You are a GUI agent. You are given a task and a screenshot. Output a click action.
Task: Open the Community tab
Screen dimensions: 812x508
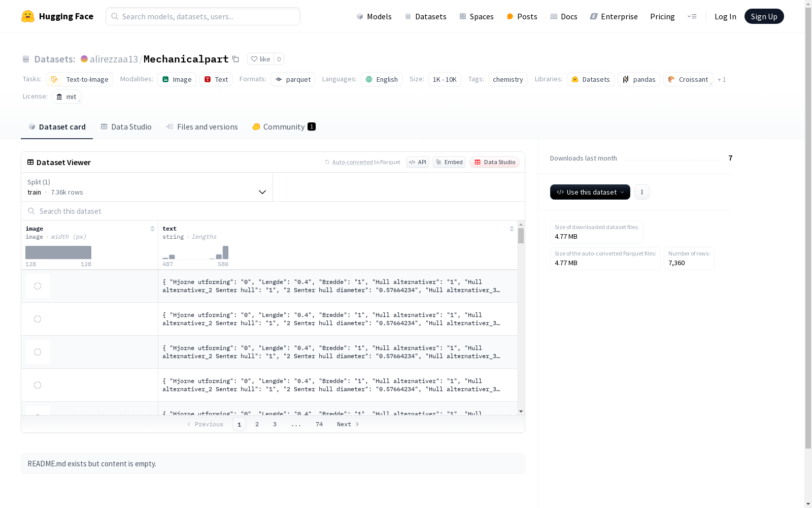pyautogui.click(x=284, y=127)
